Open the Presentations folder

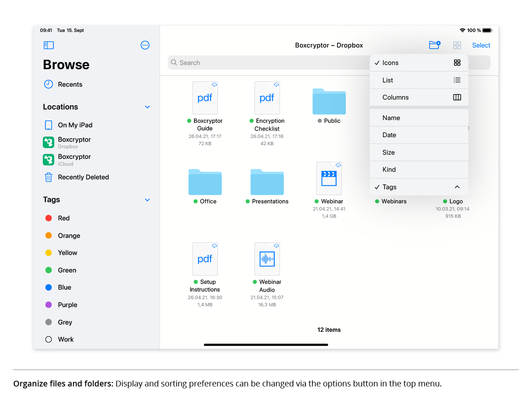coord(267,182)
